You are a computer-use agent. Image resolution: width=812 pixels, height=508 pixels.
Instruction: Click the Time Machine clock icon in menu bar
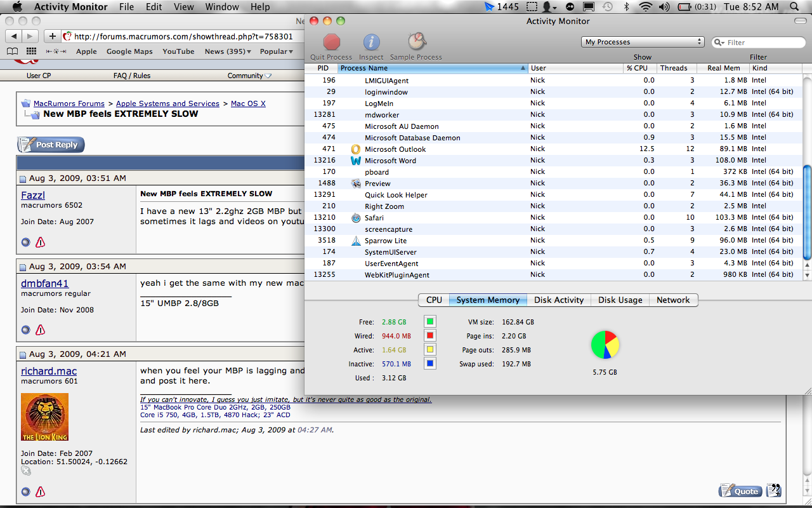[608, 7]
